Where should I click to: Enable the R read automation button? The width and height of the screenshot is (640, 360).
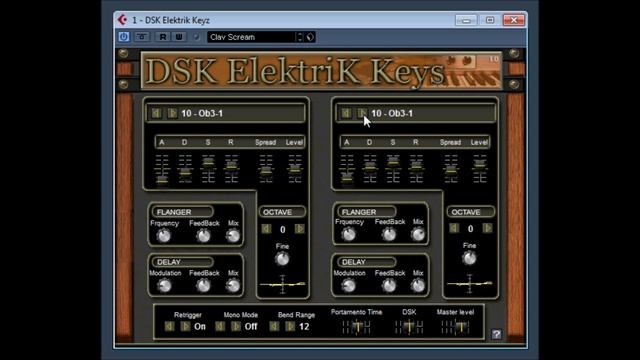pos(163,37)
